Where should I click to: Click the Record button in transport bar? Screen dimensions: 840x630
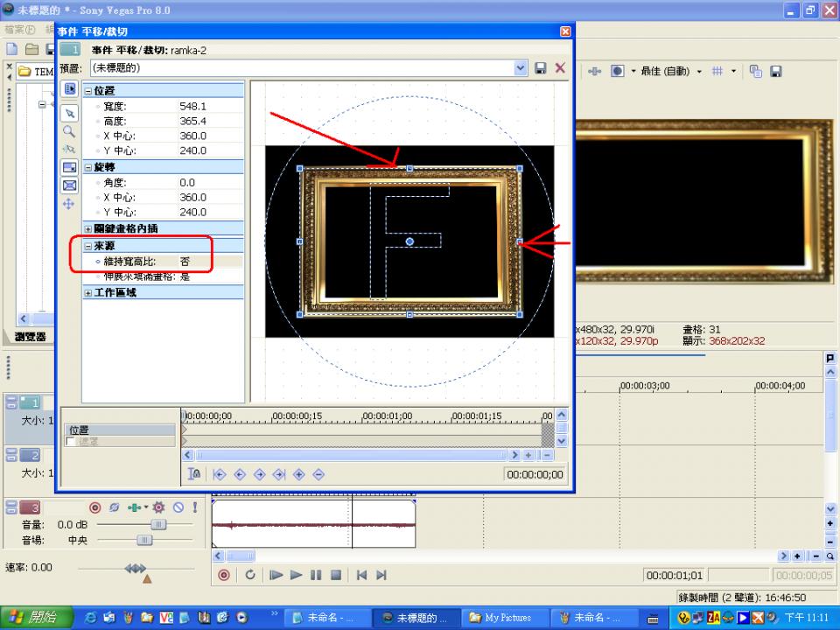point(224,575)
